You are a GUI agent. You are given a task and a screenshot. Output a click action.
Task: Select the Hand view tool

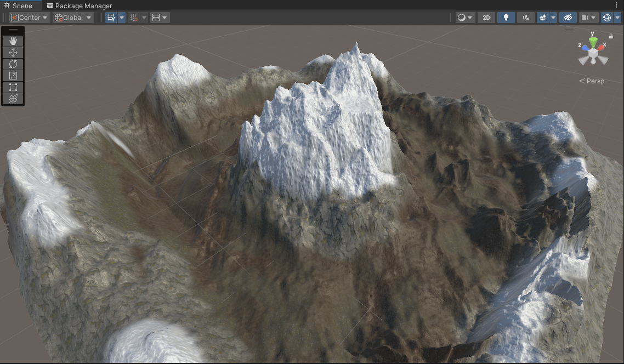tap(13, 41)
